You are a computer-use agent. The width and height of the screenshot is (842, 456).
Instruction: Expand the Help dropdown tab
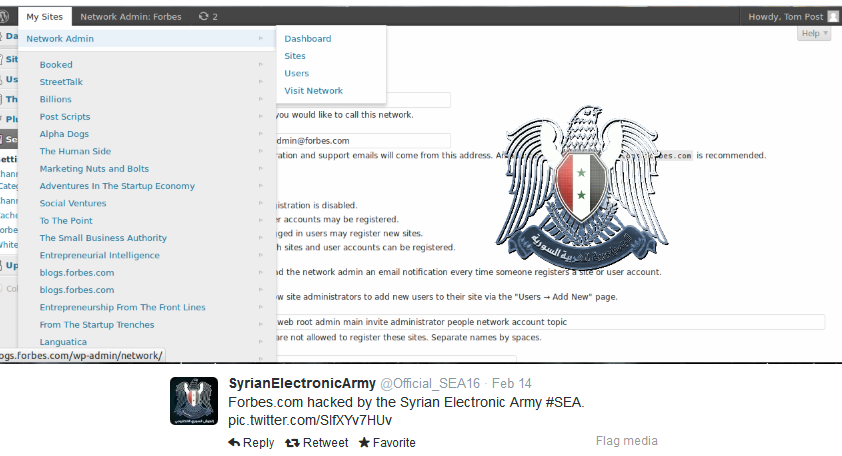coord(814,33)
